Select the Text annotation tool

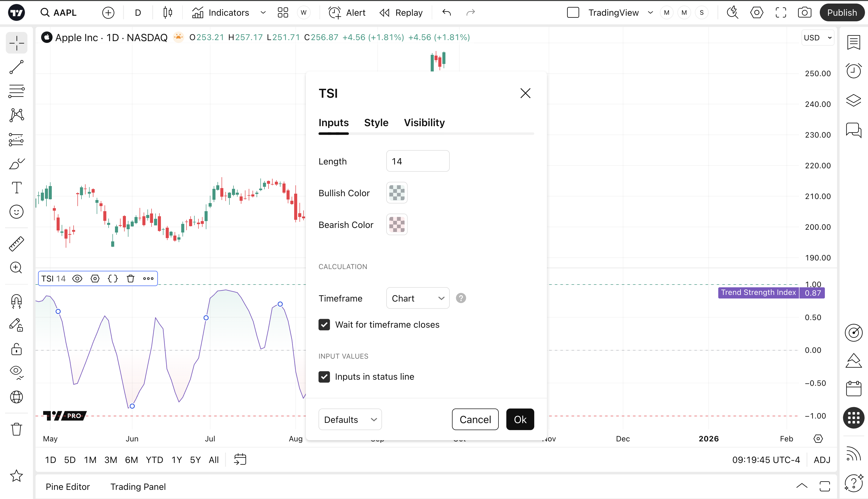pos(16,188)
